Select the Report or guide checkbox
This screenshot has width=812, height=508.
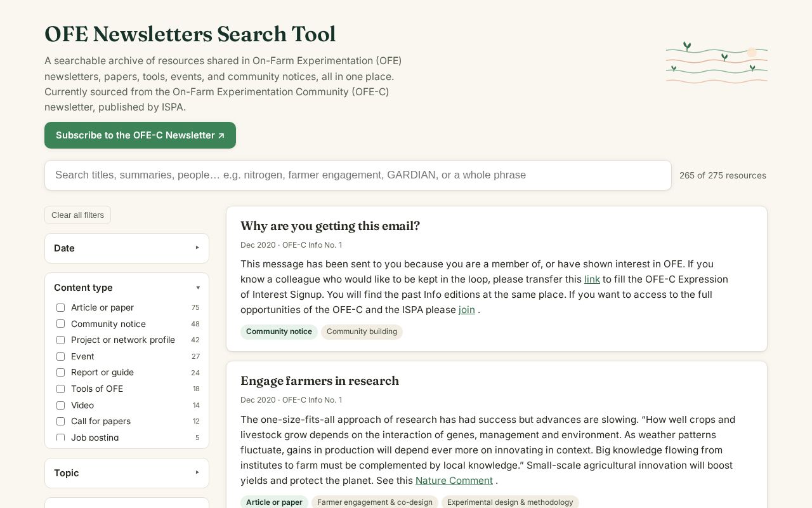pyautogui.click(x=60, y=372)
